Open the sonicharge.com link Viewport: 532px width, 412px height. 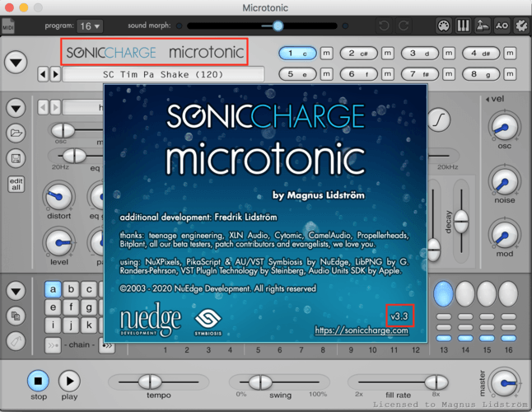[x=362, y=330]
